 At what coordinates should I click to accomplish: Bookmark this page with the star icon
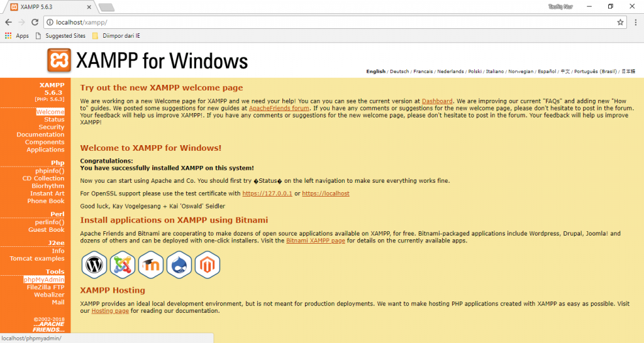620,22
